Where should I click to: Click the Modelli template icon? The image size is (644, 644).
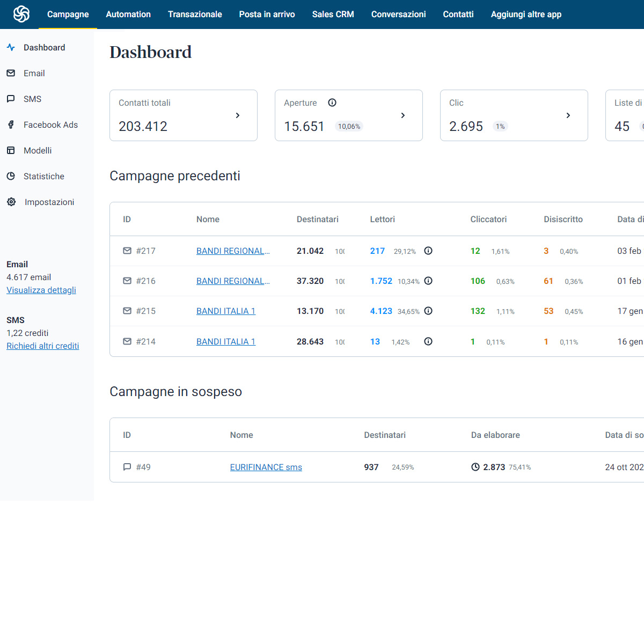point(11,150)
